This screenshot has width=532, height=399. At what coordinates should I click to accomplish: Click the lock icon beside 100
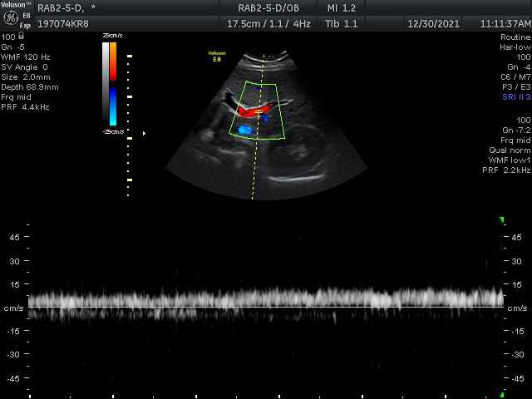tap(21, 37)
